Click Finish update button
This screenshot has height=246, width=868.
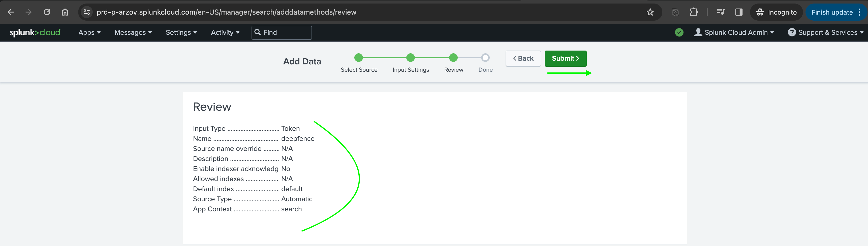click(832, 12)
